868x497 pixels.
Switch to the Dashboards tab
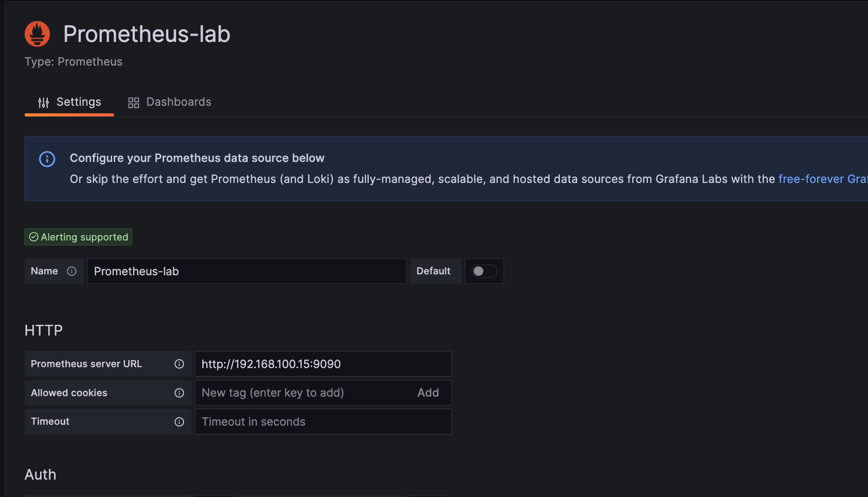pyautogui.click(x=169, y=101)
